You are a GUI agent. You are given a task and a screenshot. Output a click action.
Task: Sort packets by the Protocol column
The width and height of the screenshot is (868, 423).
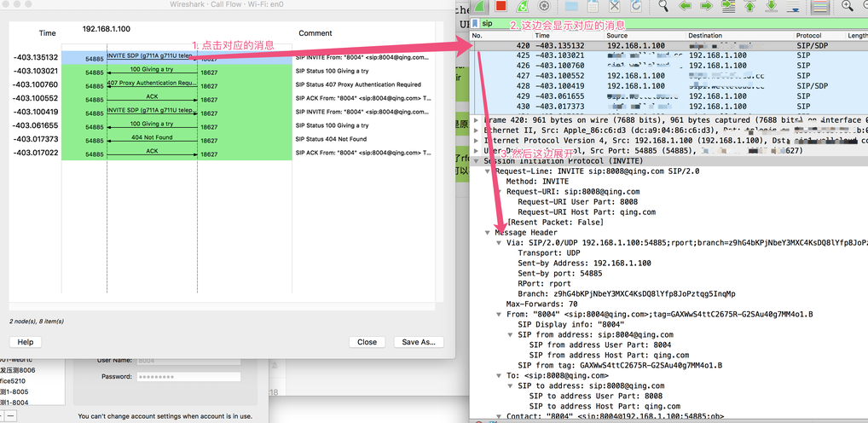click(x=808, y=36)
